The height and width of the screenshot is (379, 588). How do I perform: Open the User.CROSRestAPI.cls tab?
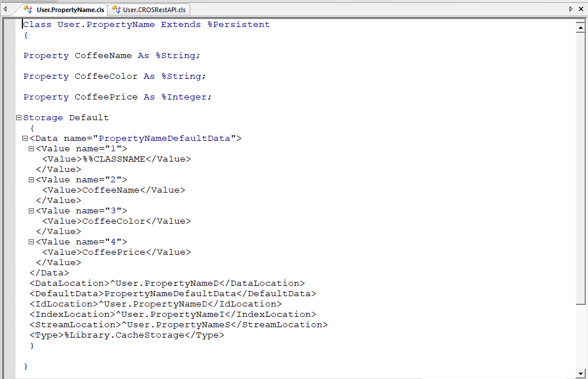point(149,10)
